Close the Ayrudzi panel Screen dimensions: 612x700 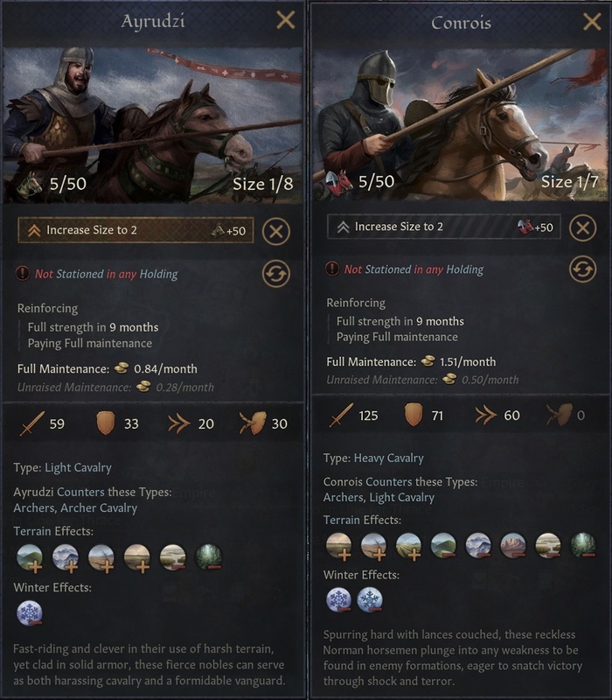point(286,20)
